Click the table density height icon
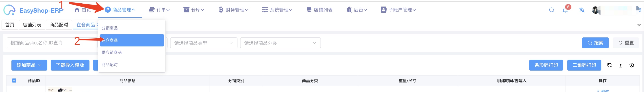Viewport: 644px width, 92px height. click(x=620, y=65)
